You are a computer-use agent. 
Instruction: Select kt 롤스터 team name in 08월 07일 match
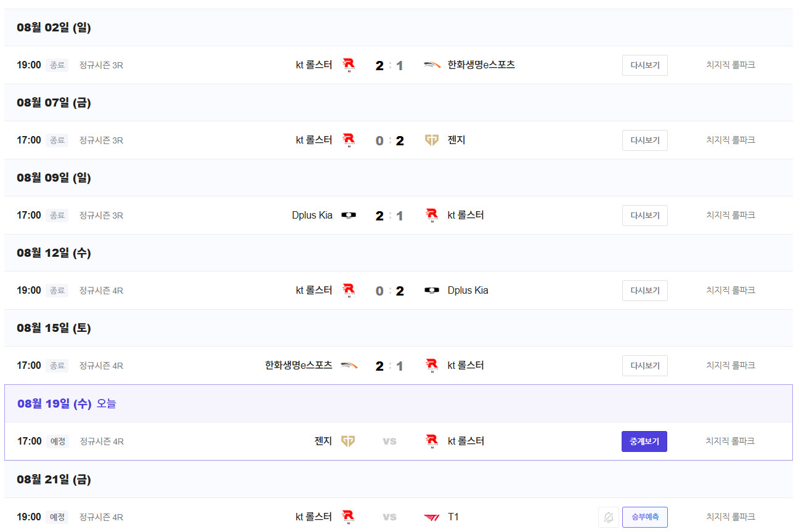[314, 140]
